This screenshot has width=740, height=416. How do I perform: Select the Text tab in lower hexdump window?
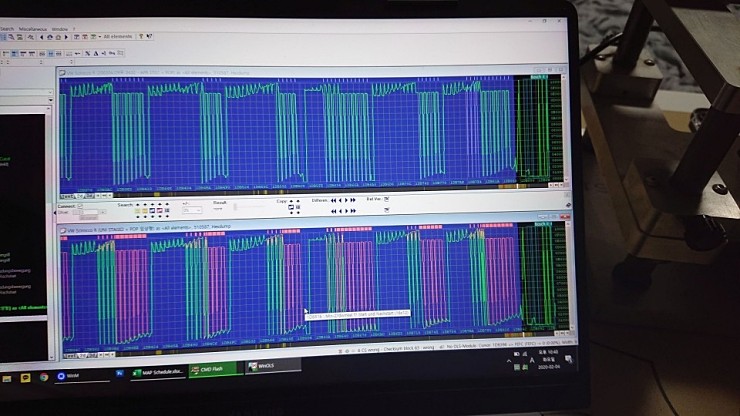pyautogui.click(x=70, y=355)
